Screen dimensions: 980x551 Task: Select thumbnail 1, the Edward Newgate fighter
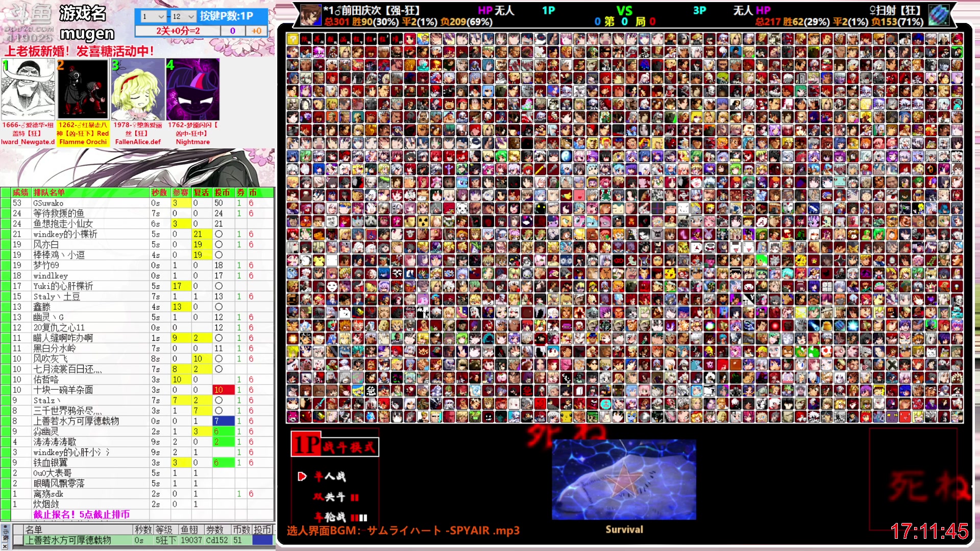(x=28, y=89)
